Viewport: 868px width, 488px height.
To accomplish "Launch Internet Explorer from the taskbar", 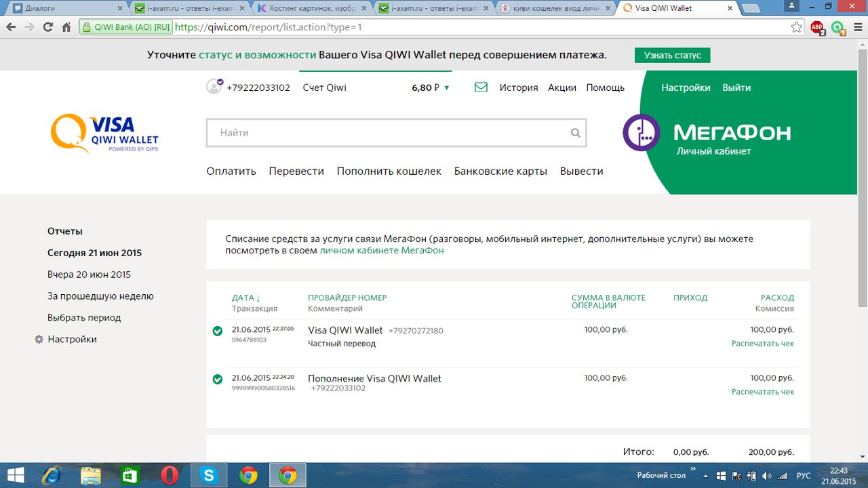I will click(x=51, y=476).
